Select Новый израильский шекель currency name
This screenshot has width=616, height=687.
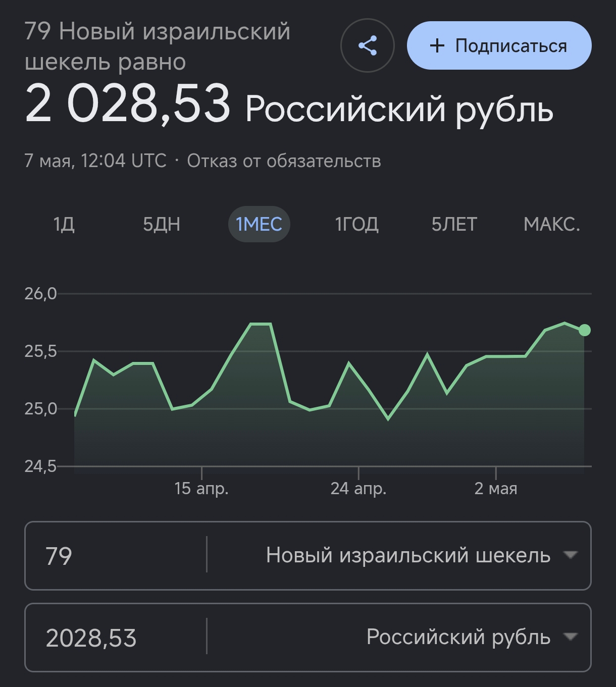[408, 555]
